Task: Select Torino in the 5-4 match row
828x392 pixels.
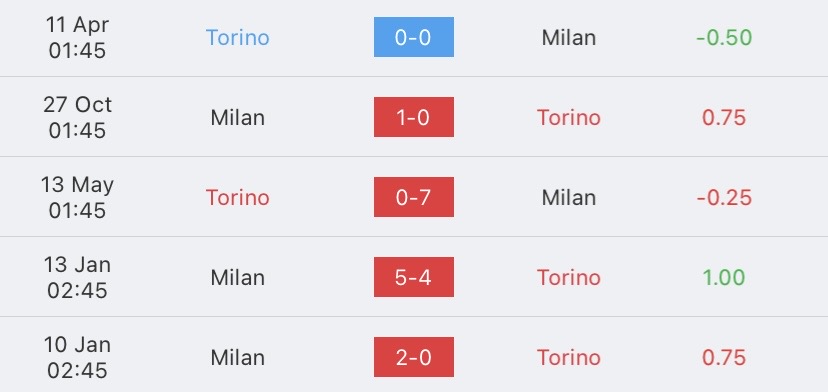Action: pos(569,277)
